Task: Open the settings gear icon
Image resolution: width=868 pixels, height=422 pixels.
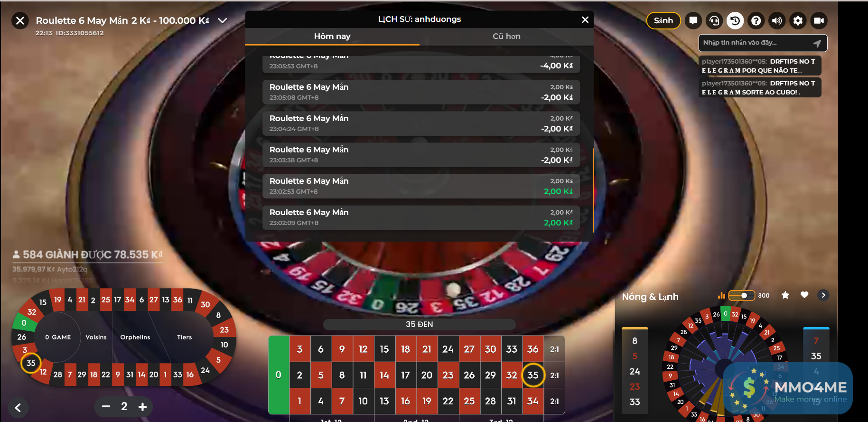Action: (798, 20)
